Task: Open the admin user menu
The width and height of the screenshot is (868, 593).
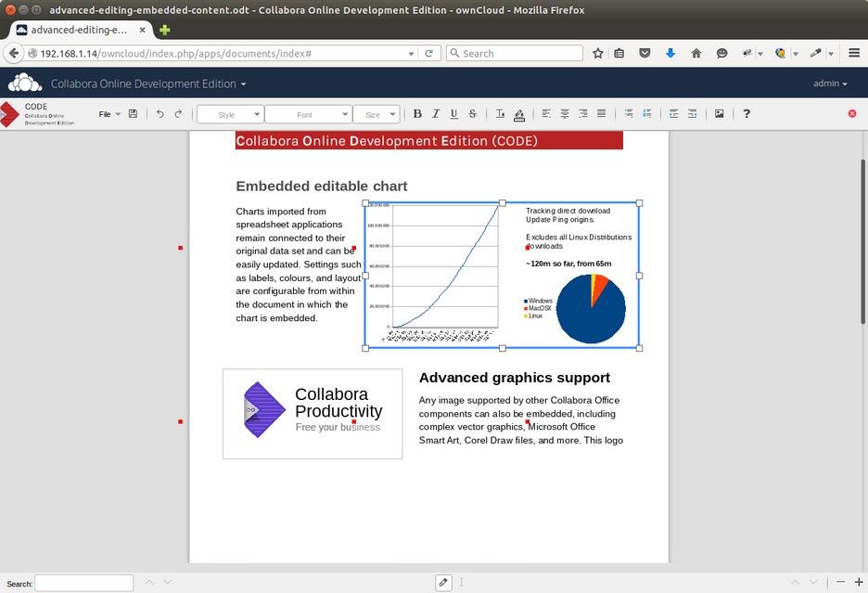Action: point(830,84)
